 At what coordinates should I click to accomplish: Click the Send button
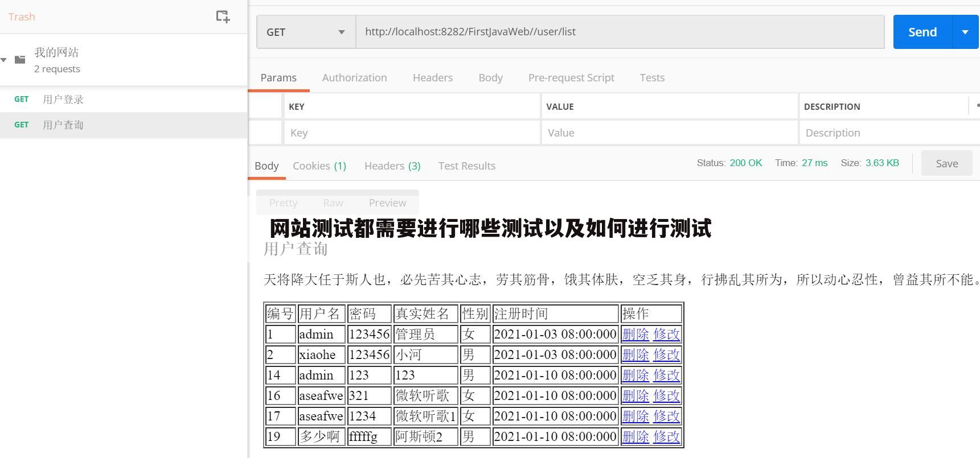(922, 32)
